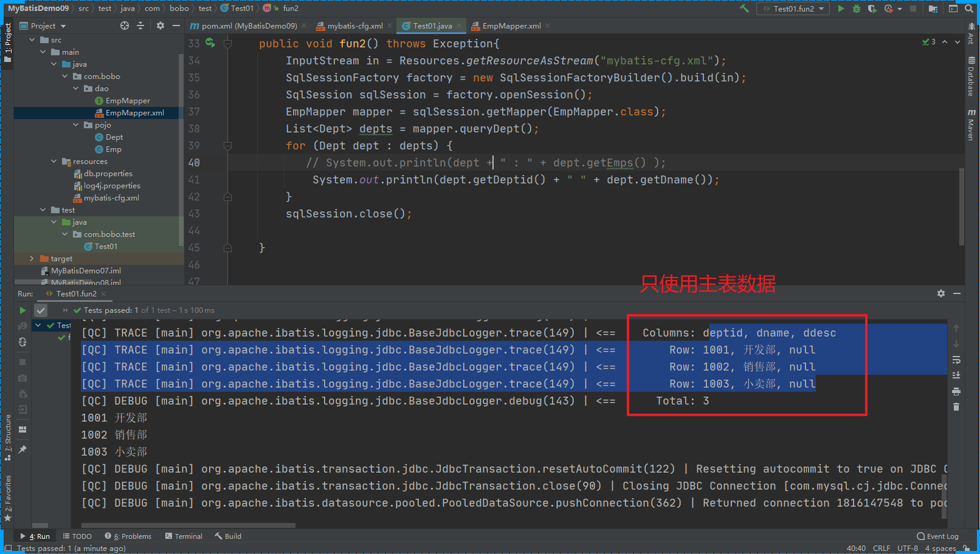The height and width of the screenshot is (554, 980).
Task: Clear console with trash icon
Action: tap(956, 407)
